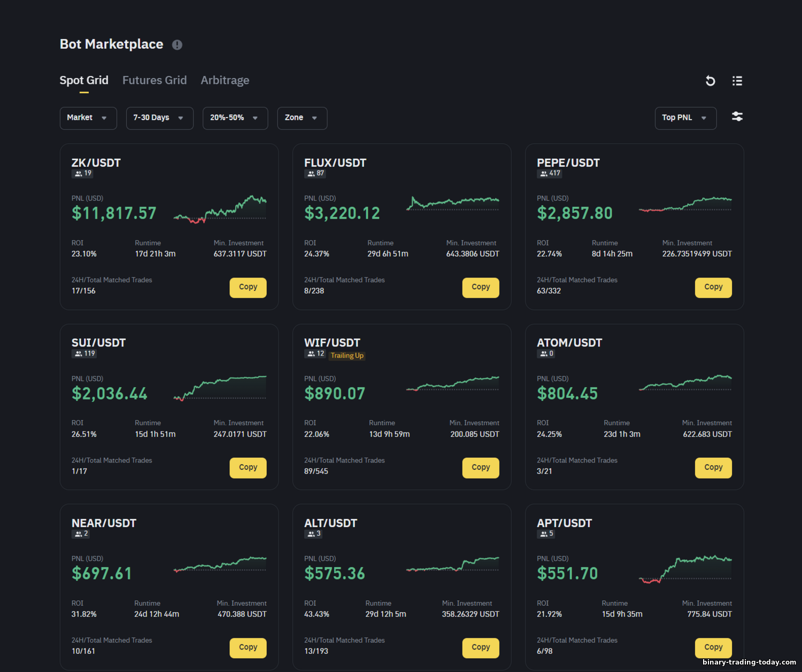Screen dimensions: 802x672
Task: Click the WIF/USDT pair title
Action: pos(332,343)
